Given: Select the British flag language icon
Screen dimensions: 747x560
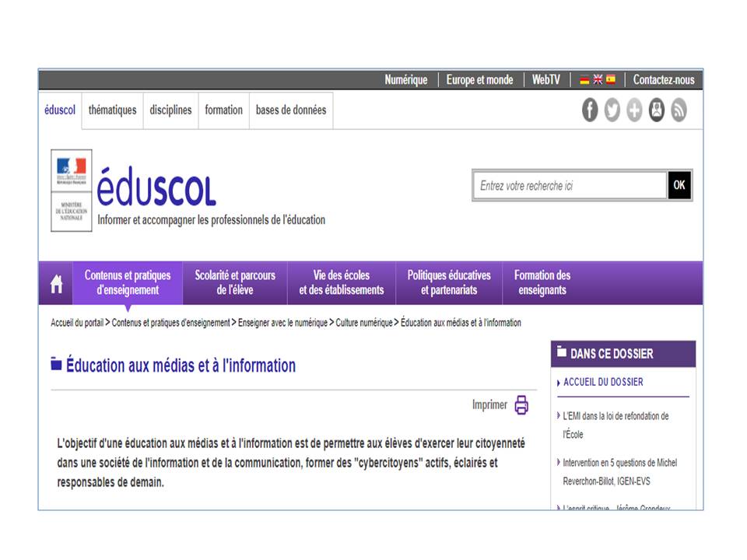Looking at the screenshot, I should (x=598, y=80).
